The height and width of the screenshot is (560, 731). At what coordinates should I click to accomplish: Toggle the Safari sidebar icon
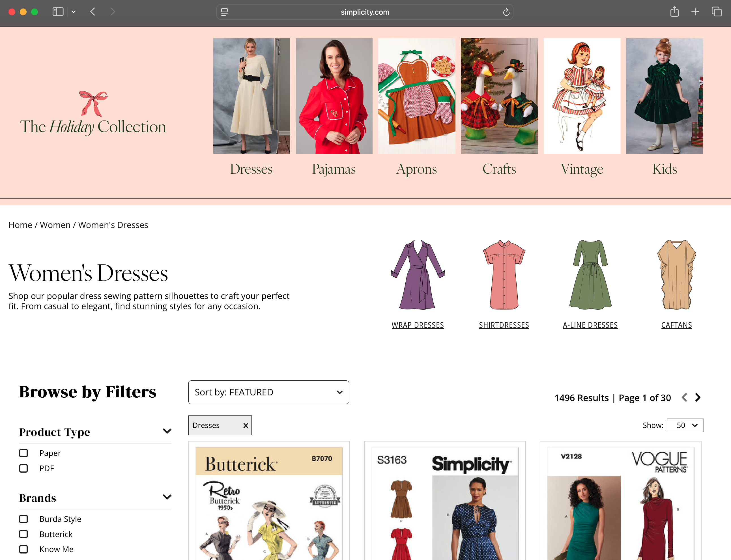tap(58, 11)
